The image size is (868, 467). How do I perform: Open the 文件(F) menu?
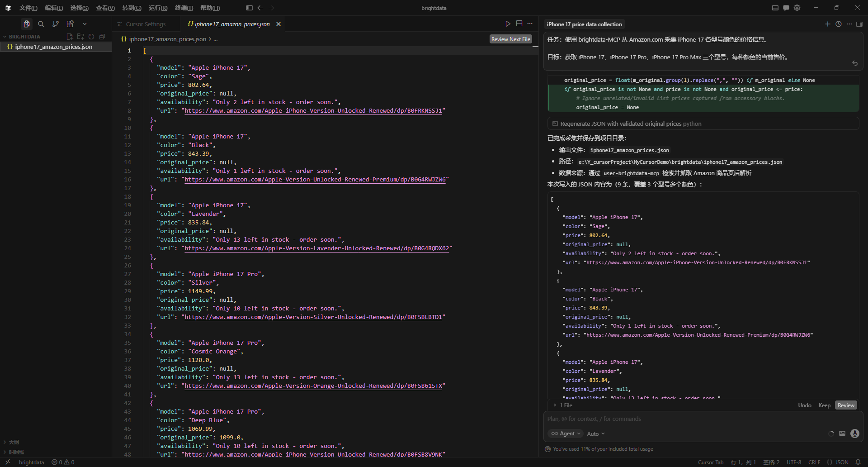28,8
